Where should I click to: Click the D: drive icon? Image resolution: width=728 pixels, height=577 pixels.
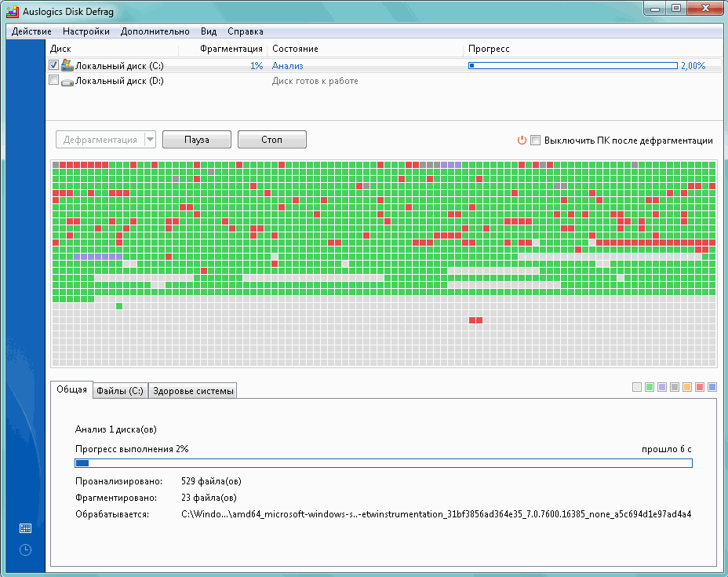67,82
